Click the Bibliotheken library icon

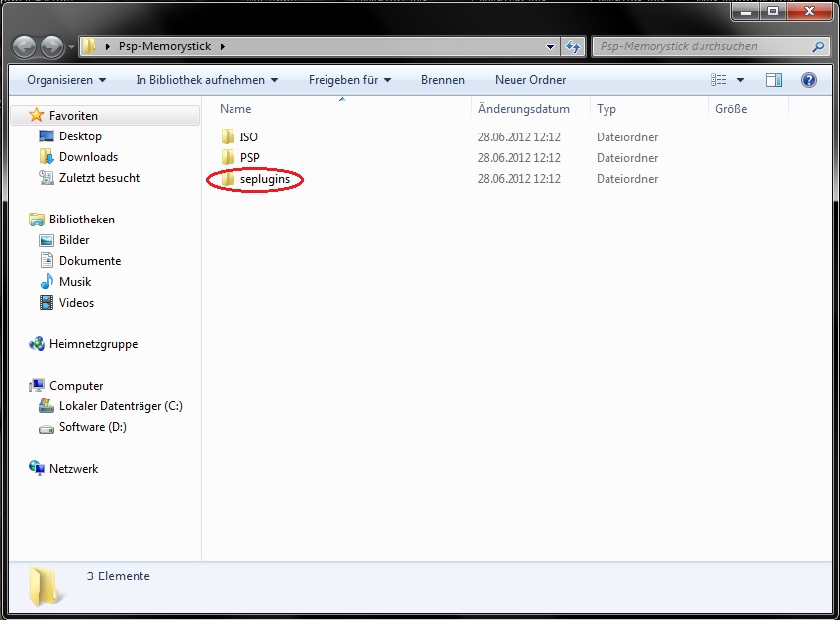[x=37, y=220]
